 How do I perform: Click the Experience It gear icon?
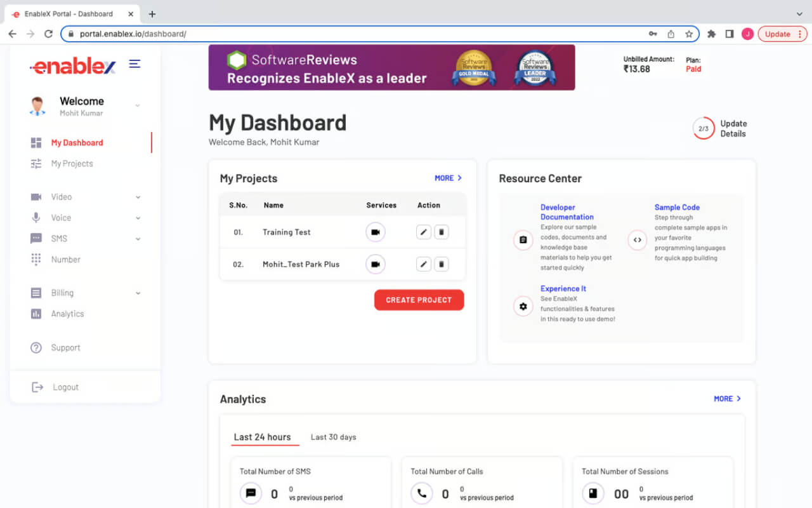pos(523,306)
